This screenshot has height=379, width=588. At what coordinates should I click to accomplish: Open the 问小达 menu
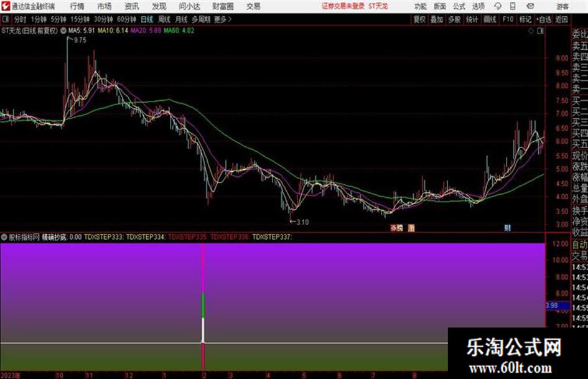pyautogui.click(x=189, y=6)
